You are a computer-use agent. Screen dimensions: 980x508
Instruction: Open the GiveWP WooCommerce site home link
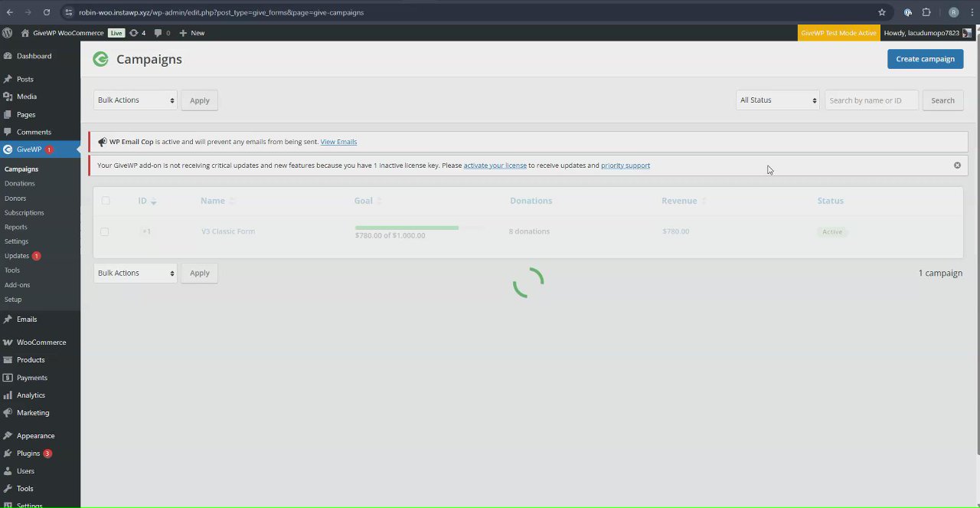tap(63, 33)
